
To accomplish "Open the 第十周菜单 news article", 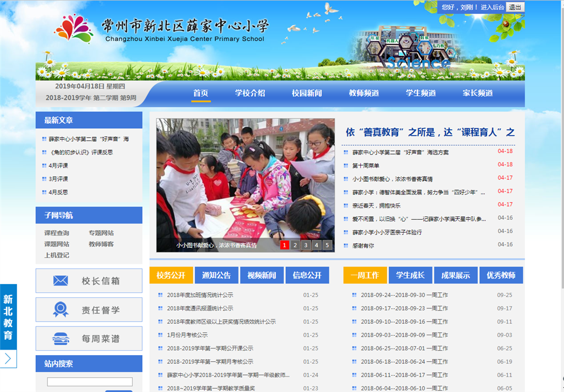I will click(366, 165).
